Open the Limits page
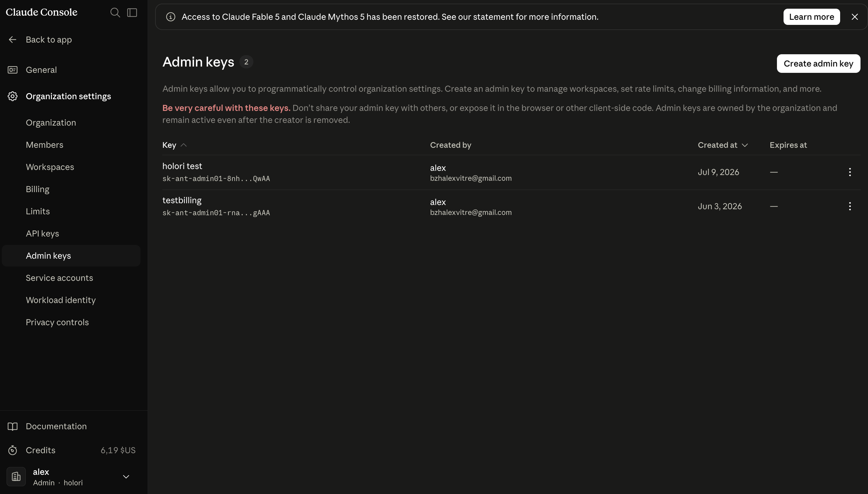Viewport: 868px width, 494px height. click(38, 211)
